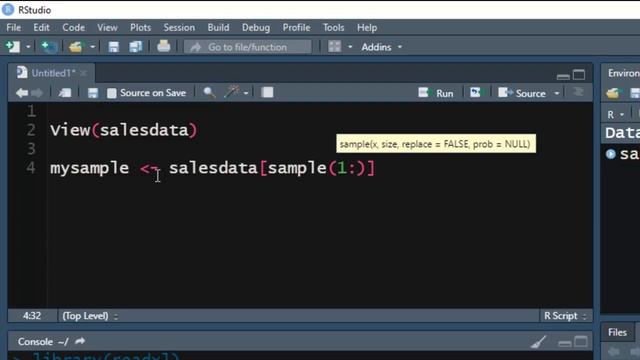The height and width of the screenshot is (360, 640).
Task: Click the Create Project icon
Action: (49, 47)
